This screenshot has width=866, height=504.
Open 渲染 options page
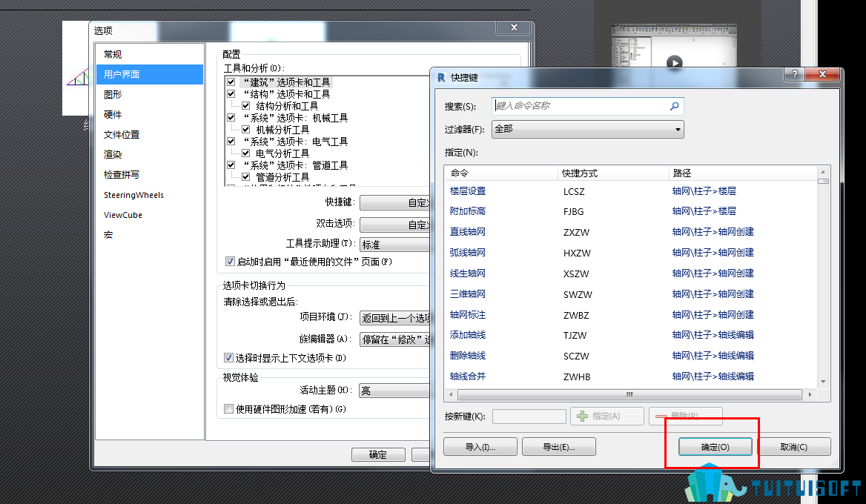[x=150, y=155]
